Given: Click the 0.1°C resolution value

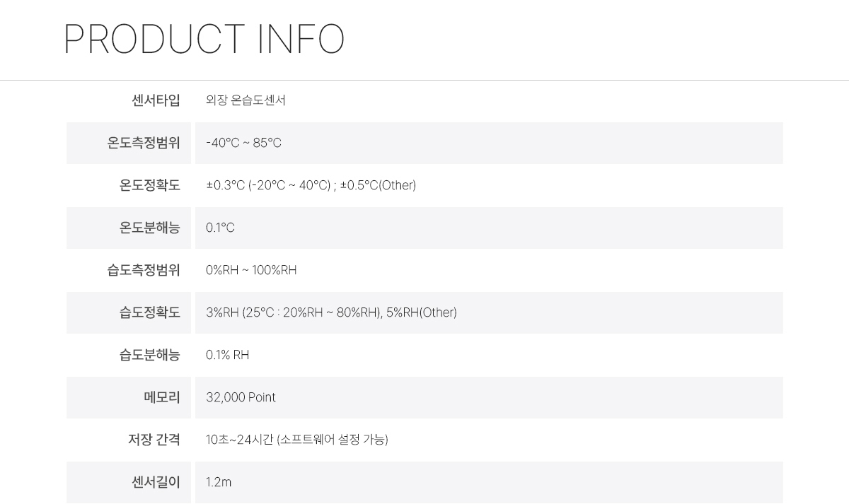Looking at the screenshot, I should (220, 228).
